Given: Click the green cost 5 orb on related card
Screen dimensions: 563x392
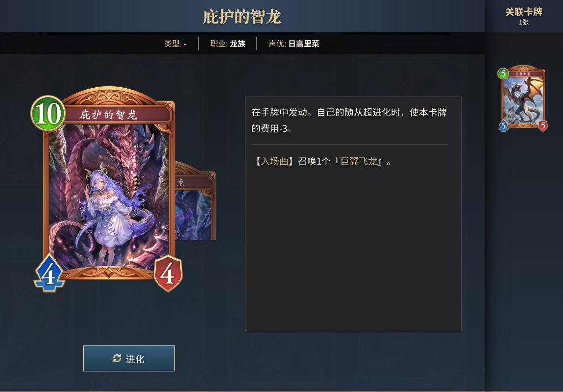Looking at the screenshot, I should 503,73.
